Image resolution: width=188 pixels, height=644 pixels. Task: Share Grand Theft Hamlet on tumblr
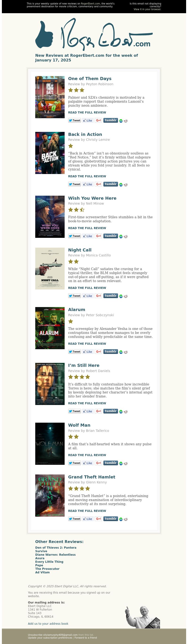pyautogui.click(x=110, y=518)
